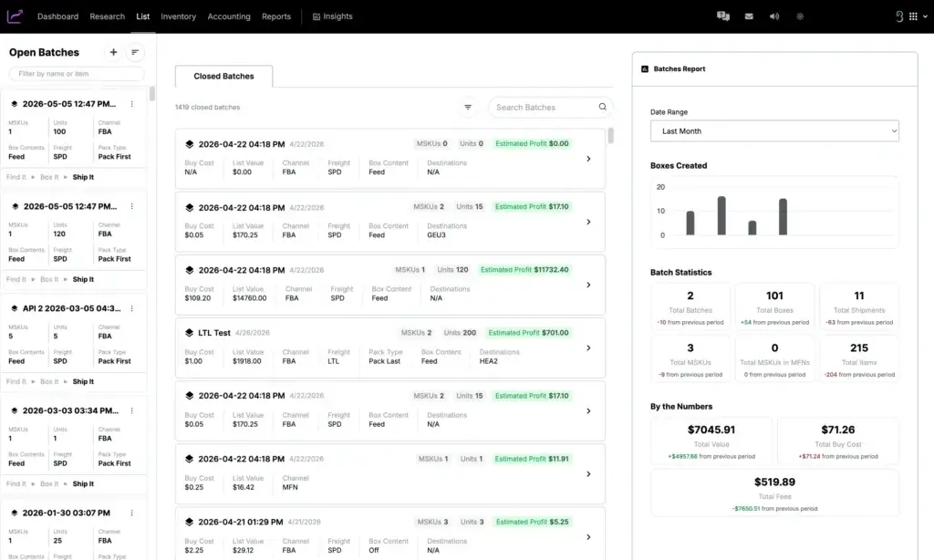Viewport: 934px width, 560px height.
Task: Open the 2026-01-30 03:07 PM batch title
Action: (x=66, y=513)
